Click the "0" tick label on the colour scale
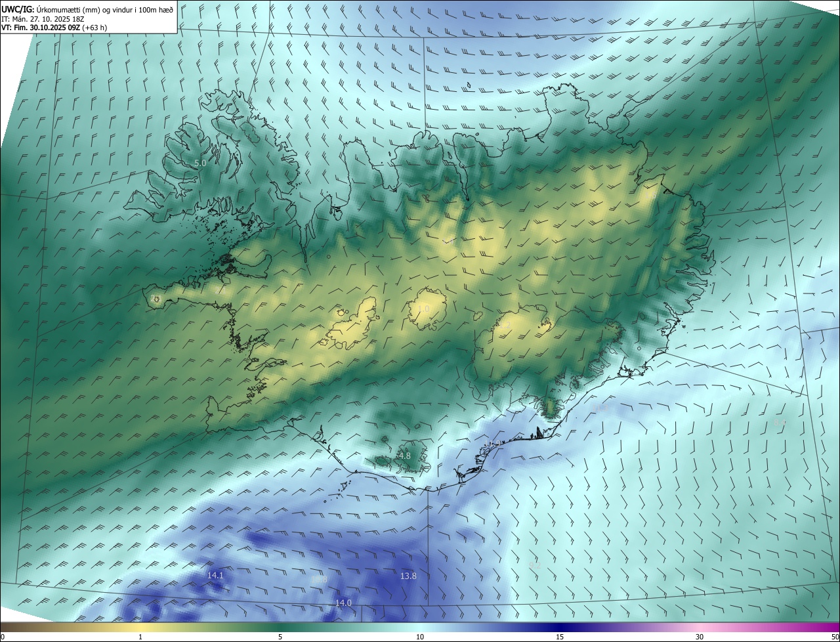 click(x=3, y=637)
